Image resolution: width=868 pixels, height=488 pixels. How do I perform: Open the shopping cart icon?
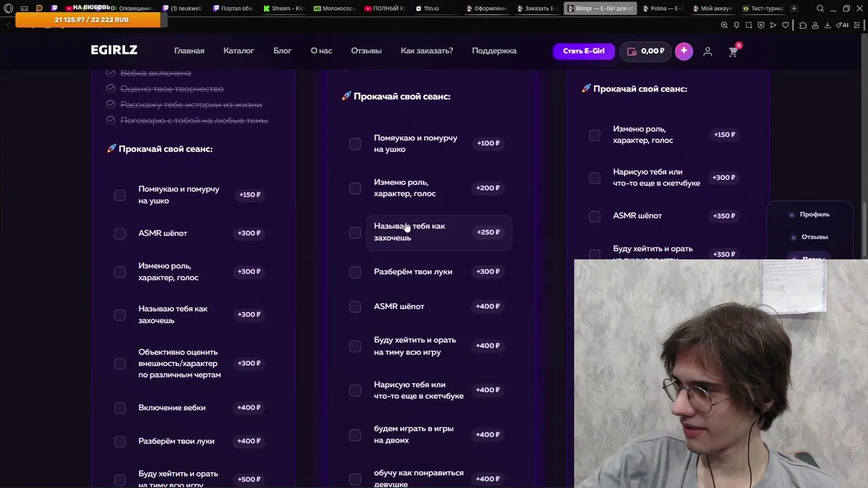[733, 52]
